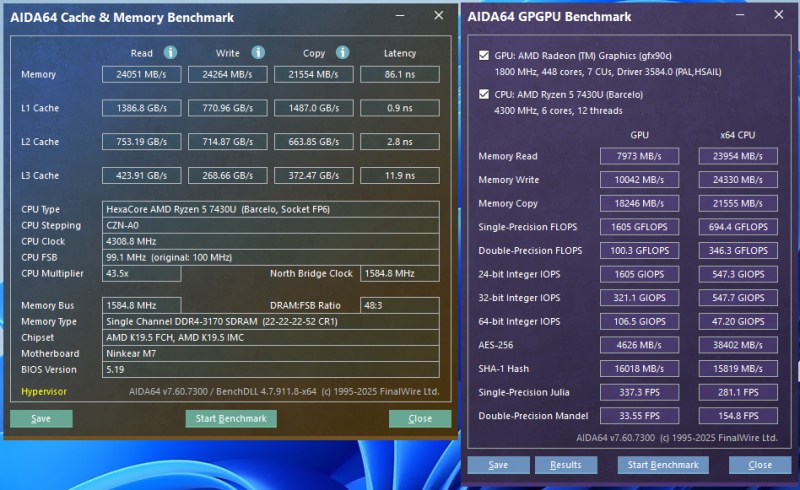Close the Cache & Memory Benchmark window
The height and width of the screenshot is (490, 800).
click(x=439, y=16)
